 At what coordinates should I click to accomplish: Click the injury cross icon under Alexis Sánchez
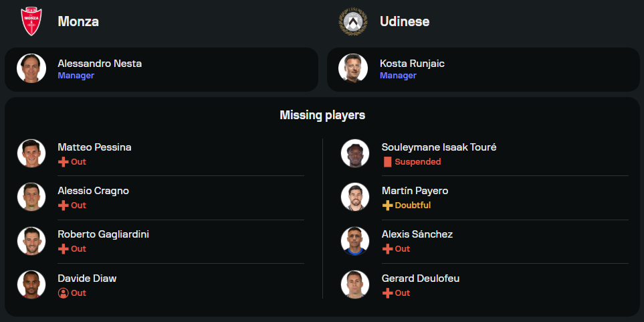coord(387,249)
